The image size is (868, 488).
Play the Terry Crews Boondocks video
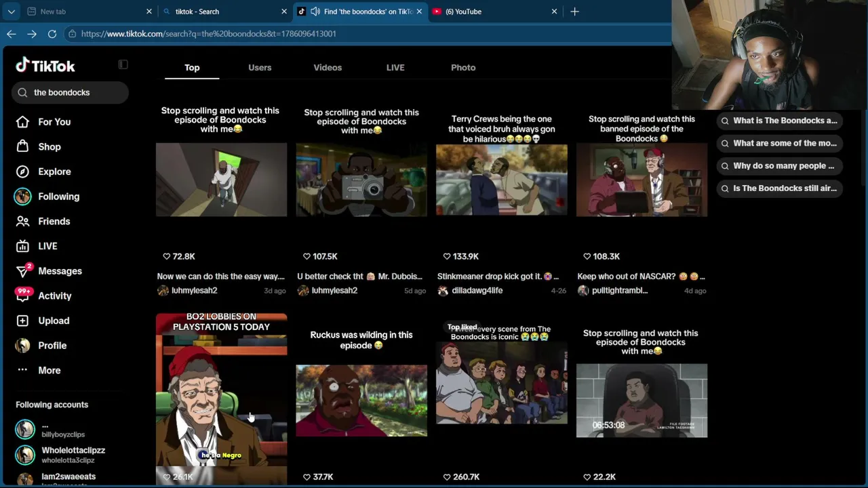tap(502, 180)
